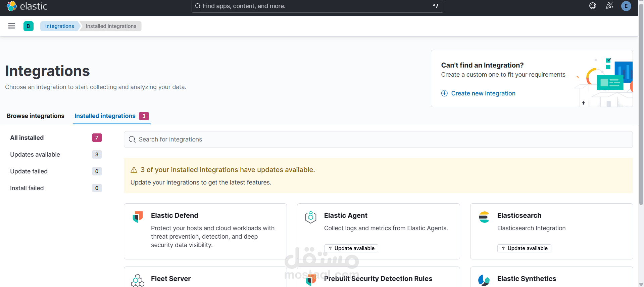Viewport: 644px width, 287px height.
Task: Click the Elastic Synthetics icon
Action: 484,280
